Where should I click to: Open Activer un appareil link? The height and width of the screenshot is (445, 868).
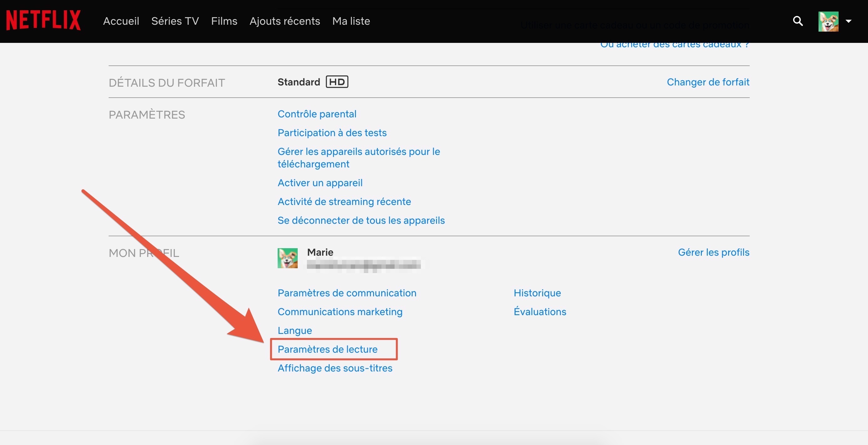pos(320,182)
